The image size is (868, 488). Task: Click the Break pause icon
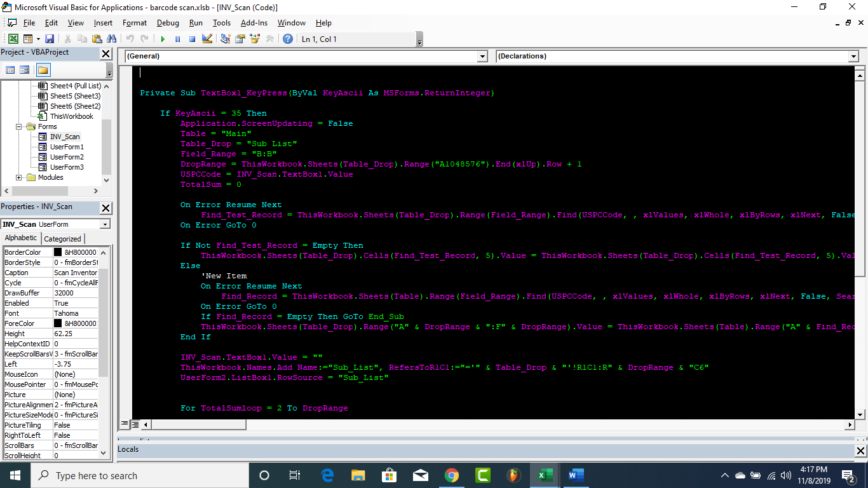tap(177, 39)
